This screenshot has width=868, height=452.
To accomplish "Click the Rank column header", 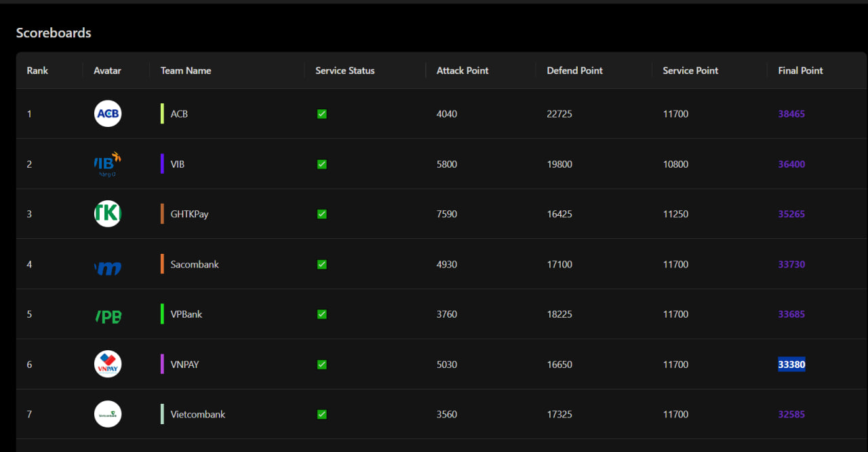I will 37,71.
